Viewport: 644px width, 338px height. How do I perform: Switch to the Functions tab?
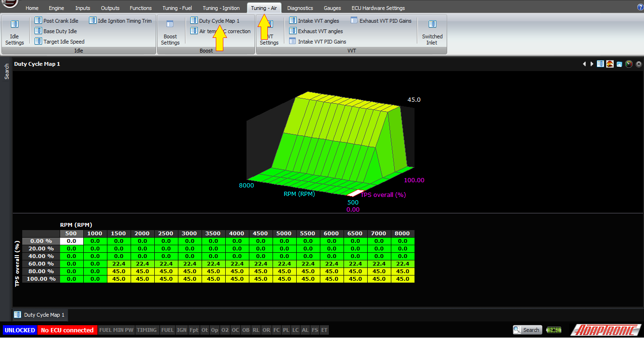coord(141,8)
